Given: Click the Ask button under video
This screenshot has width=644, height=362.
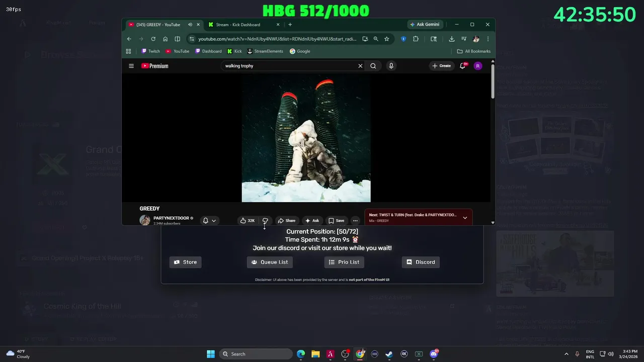Looking at the screenshot, I should (312, 221).
